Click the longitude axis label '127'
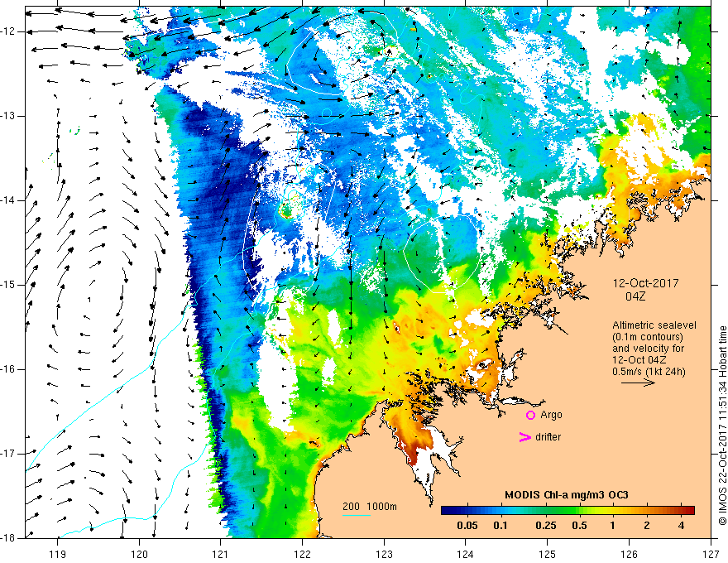Image resolution: width=728 pixels, height=563 pixels. pos(711,554)
